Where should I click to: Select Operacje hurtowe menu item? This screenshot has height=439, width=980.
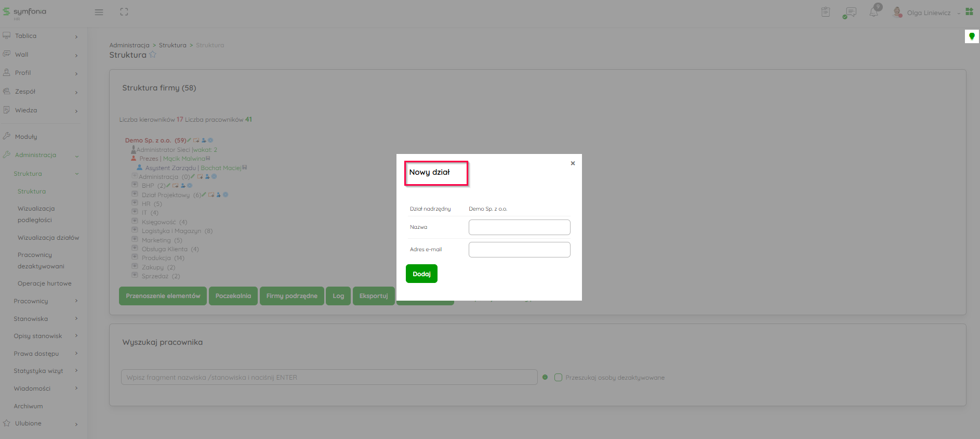pos(45,283)
